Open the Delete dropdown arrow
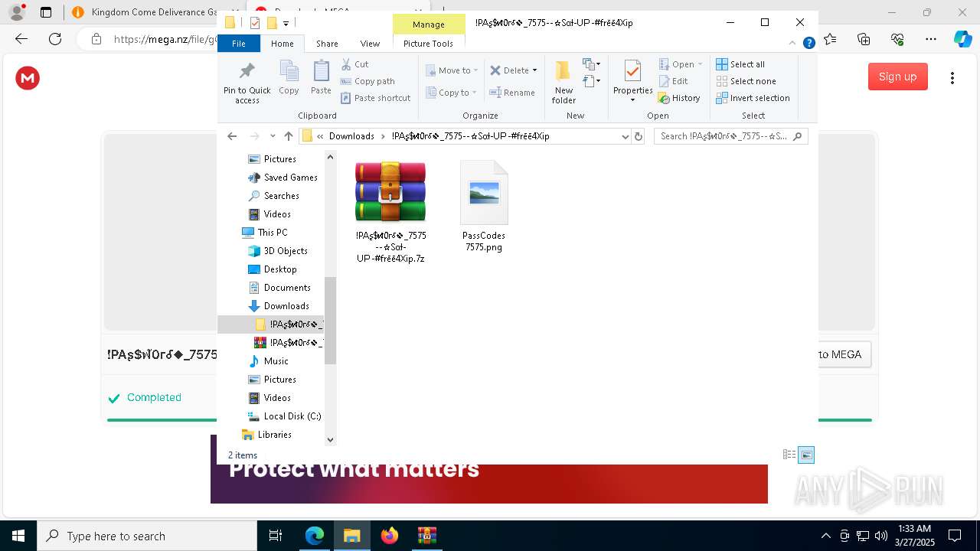 (534, 70)
